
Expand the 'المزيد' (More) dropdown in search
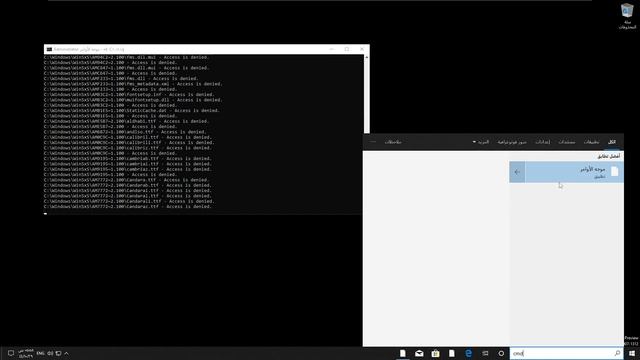point(481,142)
